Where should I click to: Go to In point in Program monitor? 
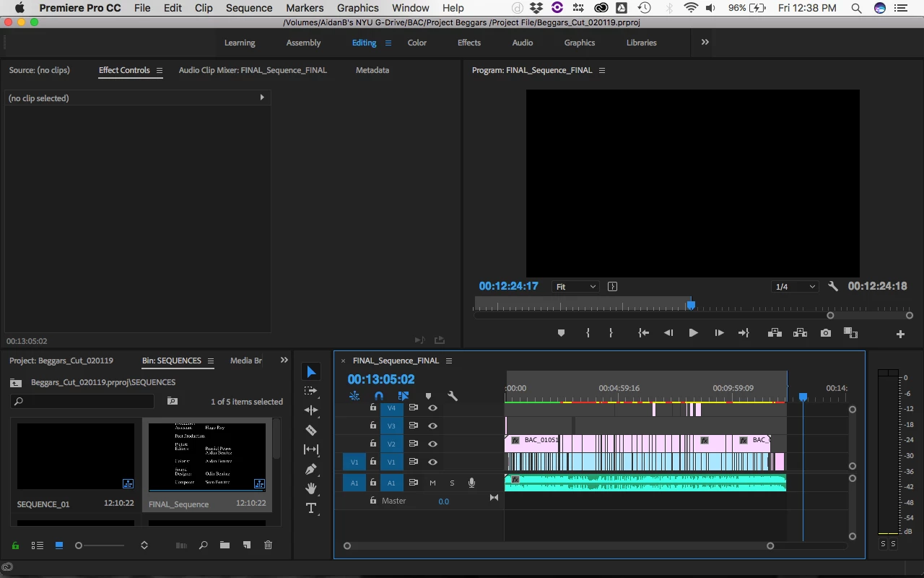pos(643,333)
